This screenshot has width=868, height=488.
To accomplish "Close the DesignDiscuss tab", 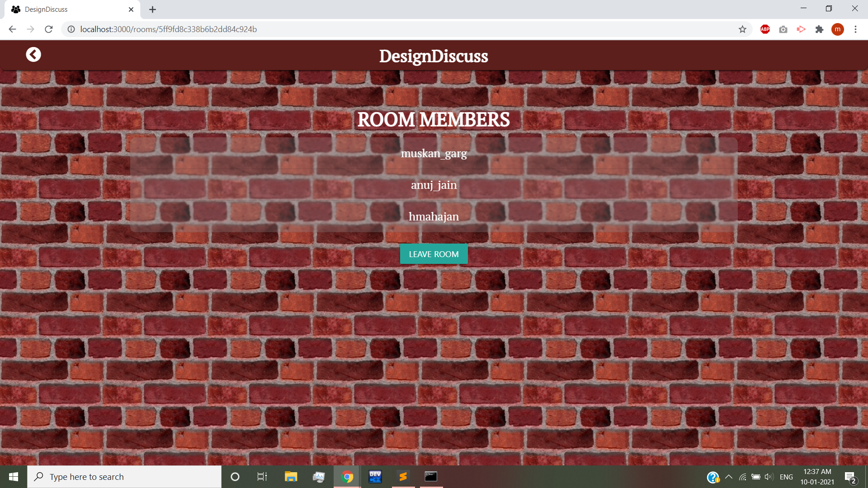I will tap(131, 9).
